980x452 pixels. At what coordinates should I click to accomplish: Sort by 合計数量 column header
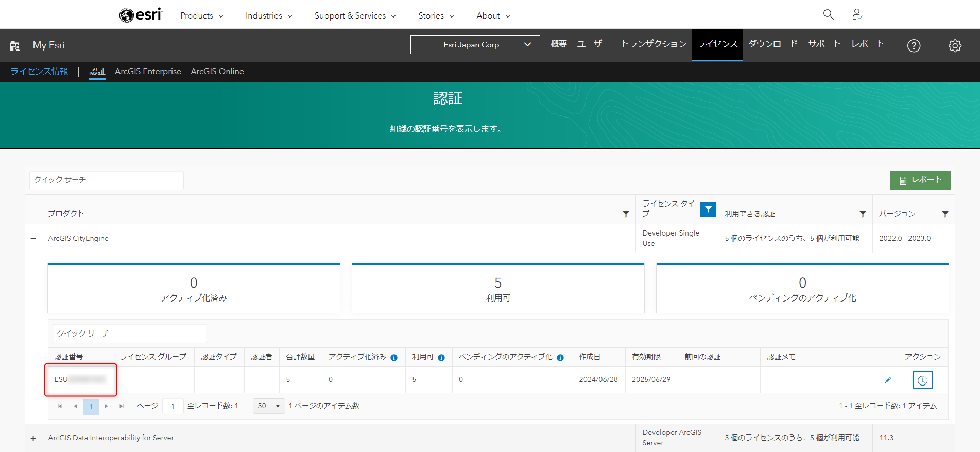(x=300, y=357)
